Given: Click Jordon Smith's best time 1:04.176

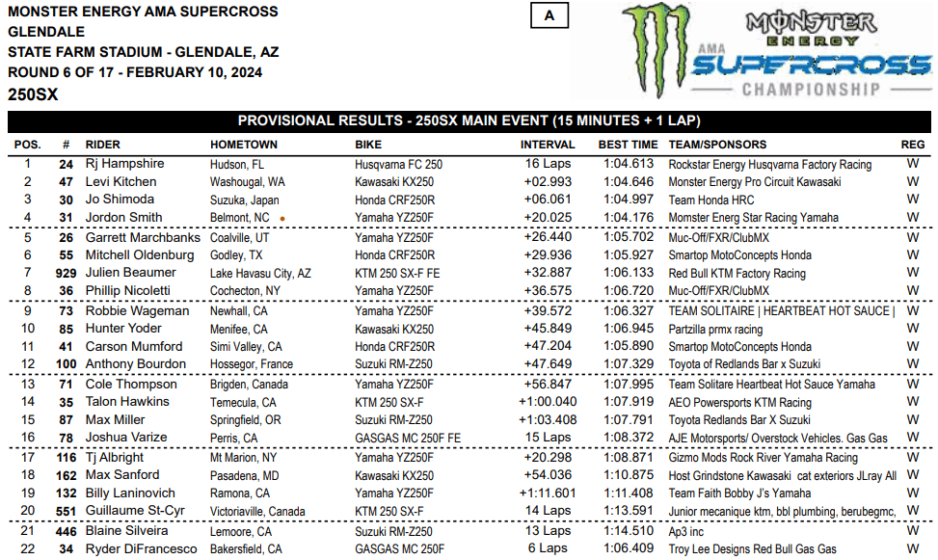Looking at the screenshot, I should (628, 218).
